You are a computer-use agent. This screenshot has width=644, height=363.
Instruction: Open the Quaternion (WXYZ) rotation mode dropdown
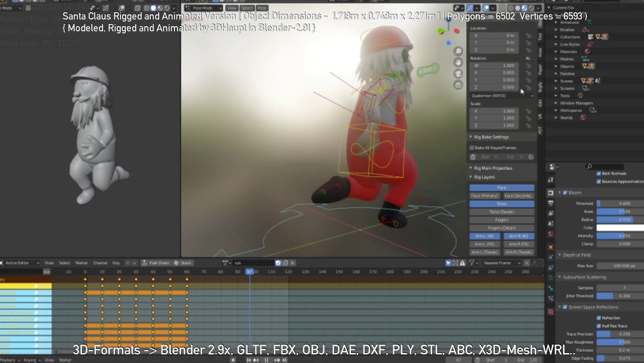[502, 96]
